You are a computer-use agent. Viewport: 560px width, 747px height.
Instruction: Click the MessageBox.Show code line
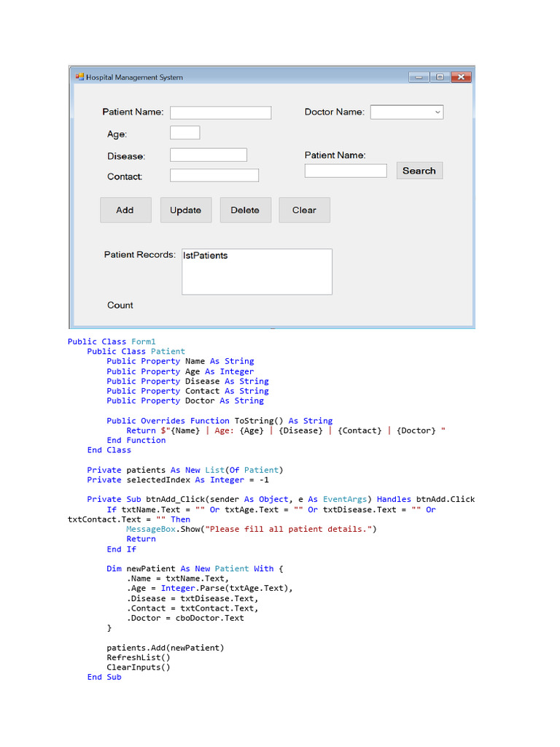click(x=251, y=530)
